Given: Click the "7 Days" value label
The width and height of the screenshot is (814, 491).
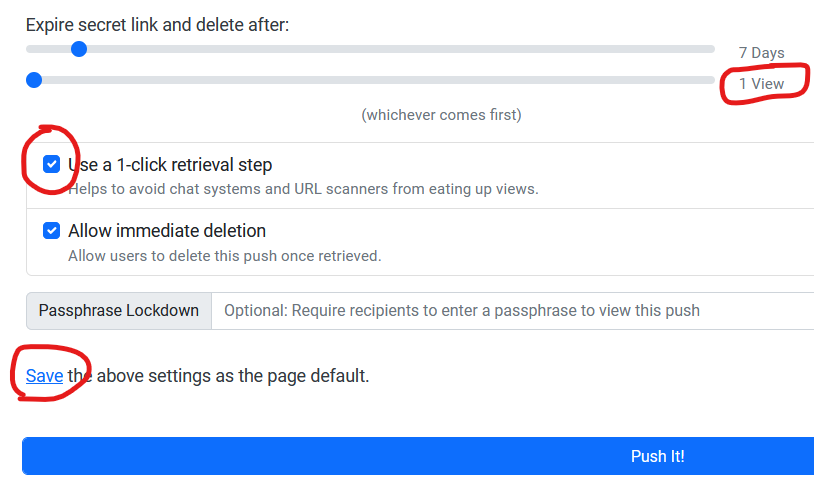Looking at the screenshot, I should 762,53.
